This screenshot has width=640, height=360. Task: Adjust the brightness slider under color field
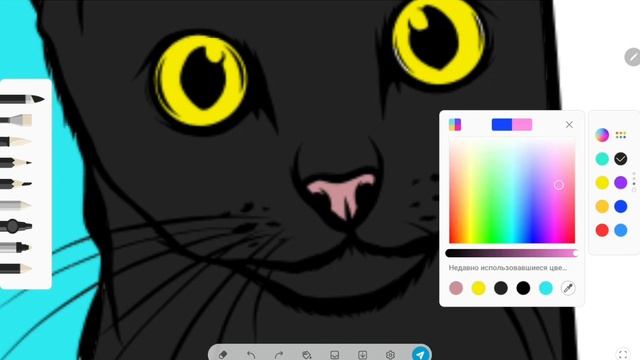click(512, 253)
